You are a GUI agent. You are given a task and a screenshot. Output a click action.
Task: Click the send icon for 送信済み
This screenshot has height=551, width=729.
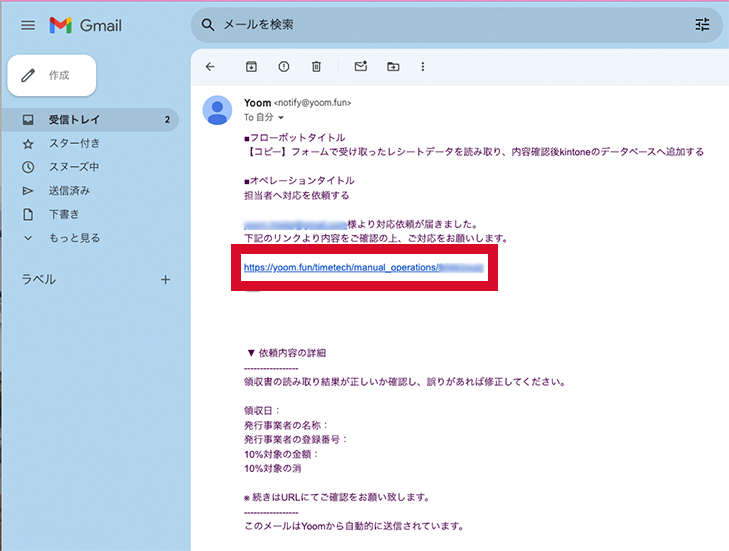click(x=28, y=191)
